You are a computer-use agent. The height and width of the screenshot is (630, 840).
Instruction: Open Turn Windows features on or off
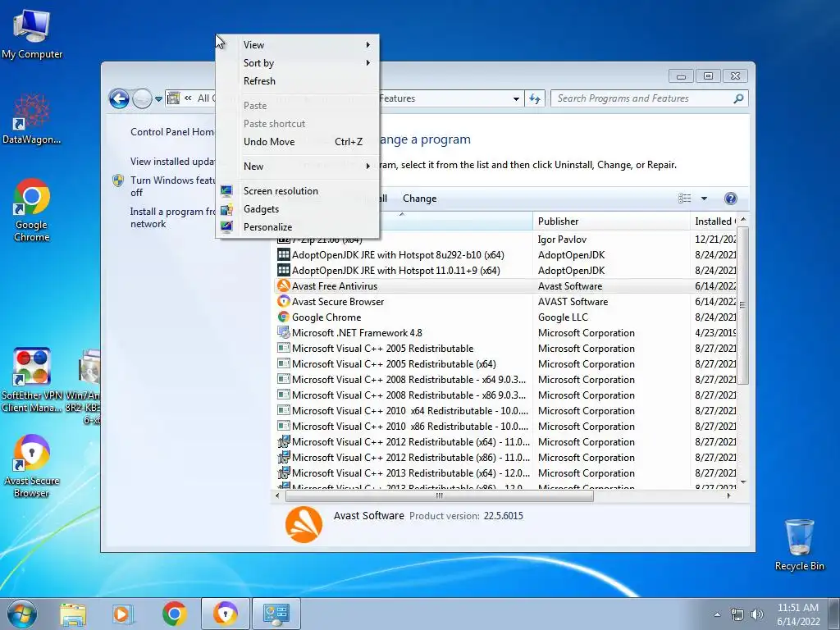pos(172,186)
